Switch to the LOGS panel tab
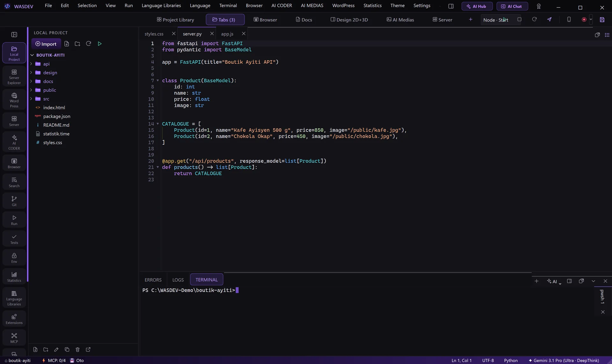The image size is (612, 364). [x=178, y=280]
